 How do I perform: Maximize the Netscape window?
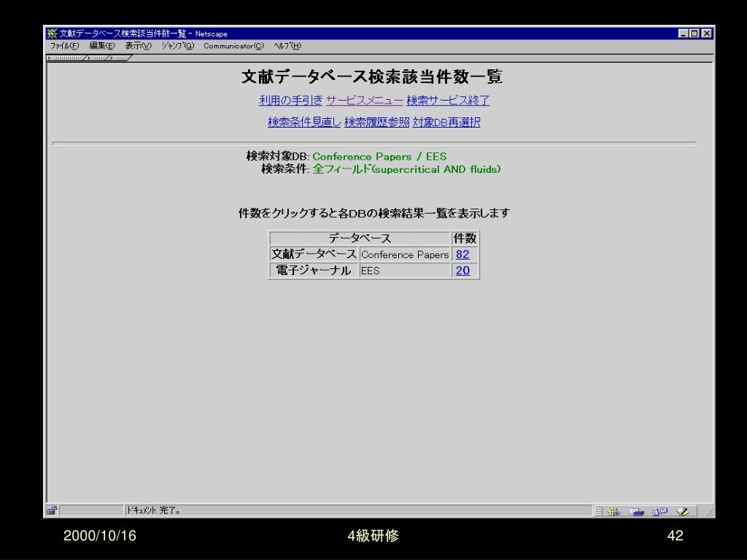(x=694, y=34)
